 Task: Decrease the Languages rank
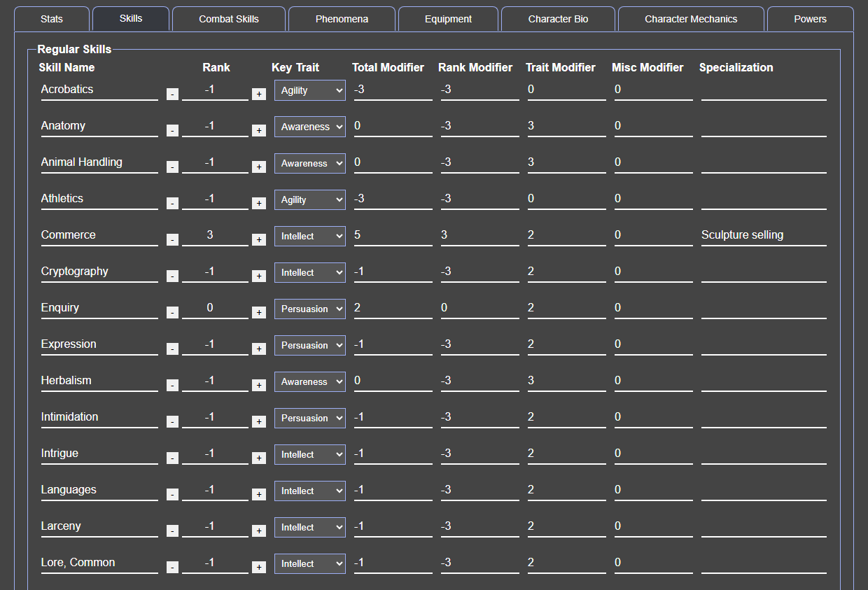click(x=172, y=494)
